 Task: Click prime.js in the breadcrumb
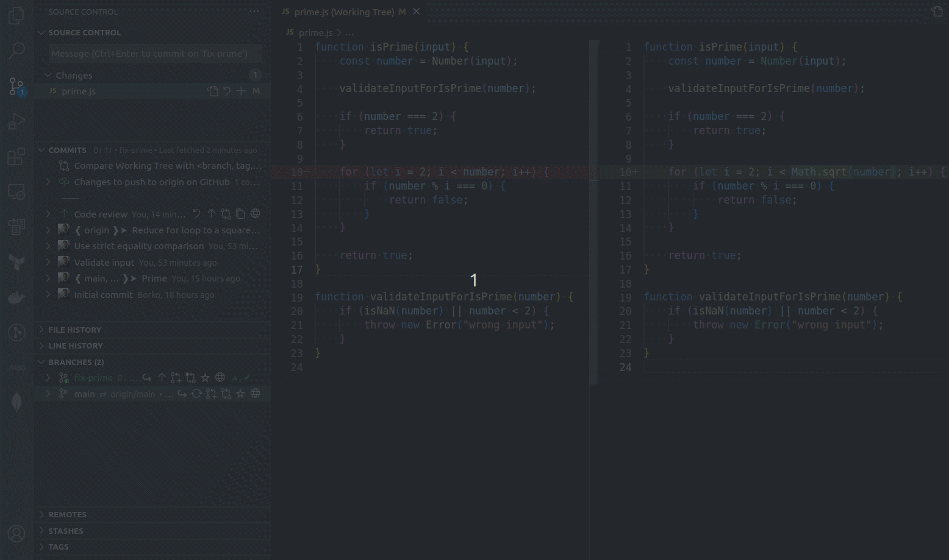click(315, 32)
